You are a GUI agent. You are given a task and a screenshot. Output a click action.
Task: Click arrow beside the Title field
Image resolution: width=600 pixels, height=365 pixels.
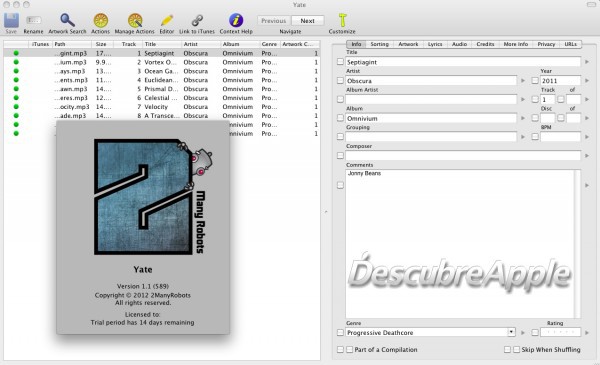click(x=587, y=62)
